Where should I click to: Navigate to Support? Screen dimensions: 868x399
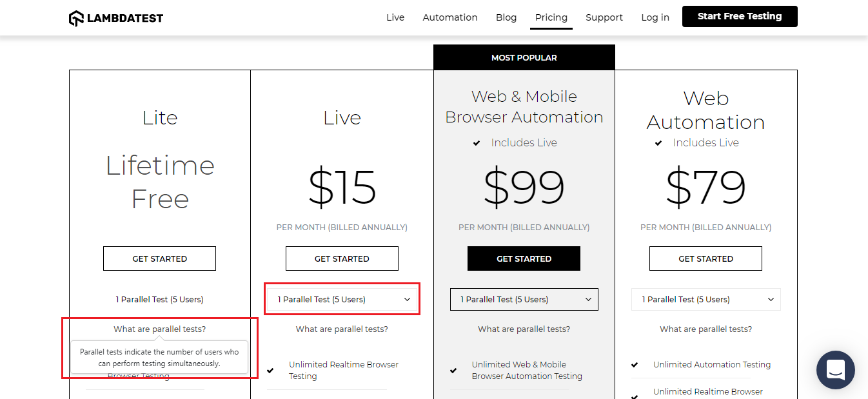pos(604,17)
